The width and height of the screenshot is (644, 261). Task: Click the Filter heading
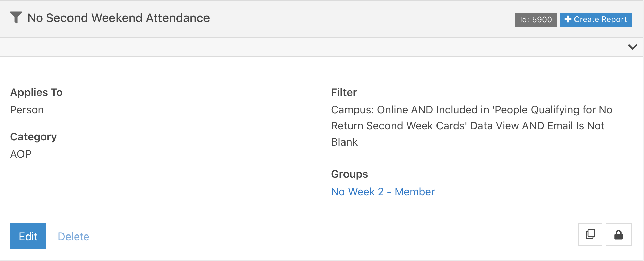click(x=344, y=92)
